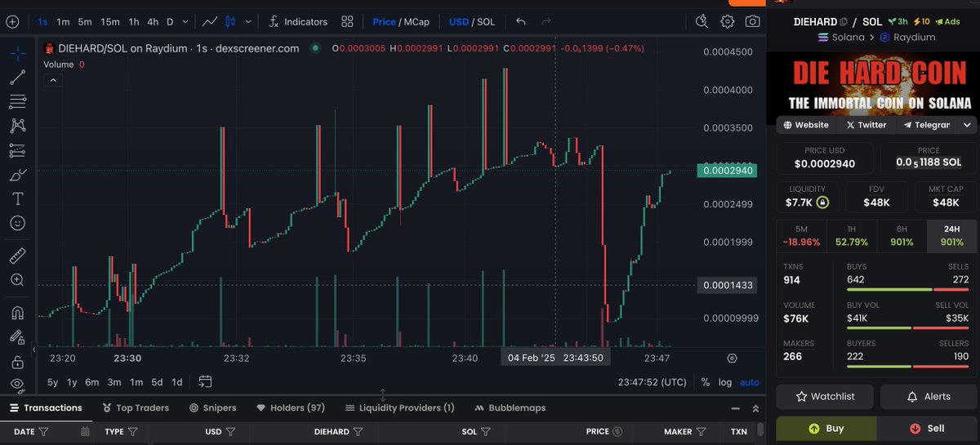
Task: Select the daily D timeframe
Action: (170, 22)
